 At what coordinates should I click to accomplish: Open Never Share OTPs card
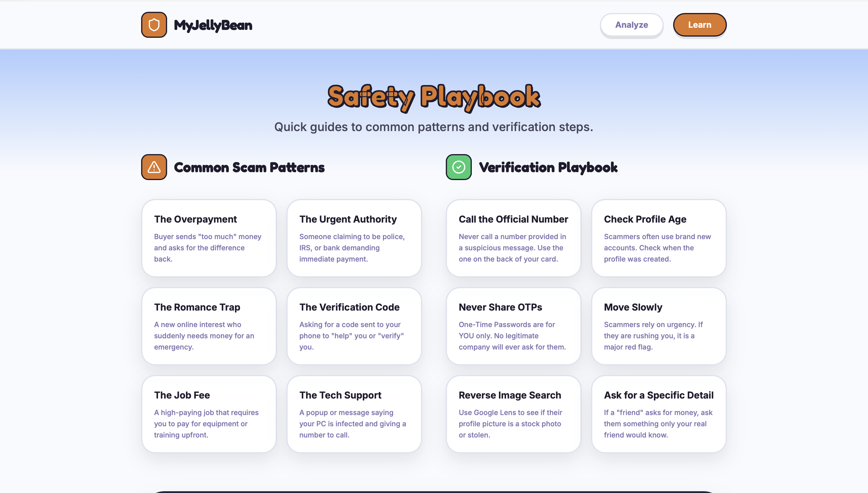coord(513,326)
